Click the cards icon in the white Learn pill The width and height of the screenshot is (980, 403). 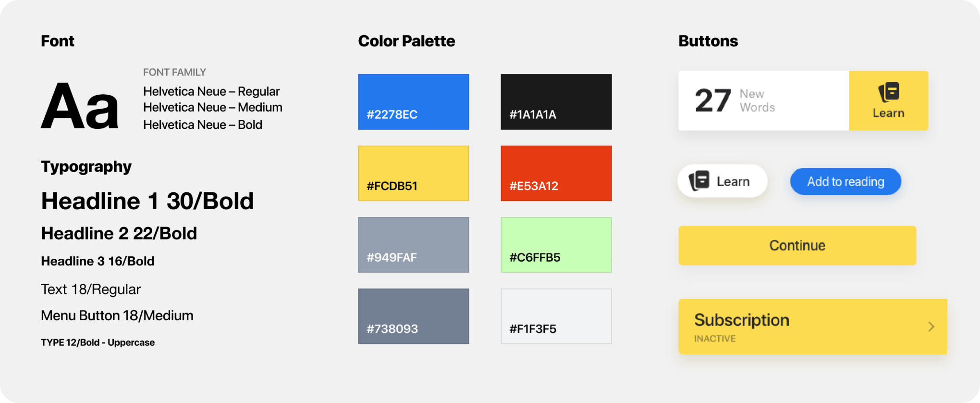tap(699, 181)
